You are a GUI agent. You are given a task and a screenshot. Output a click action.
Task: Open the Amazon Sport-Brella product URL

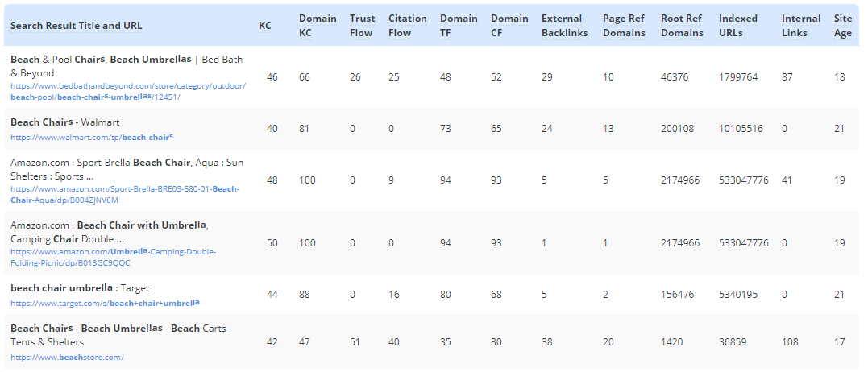[x=125, y=189]
